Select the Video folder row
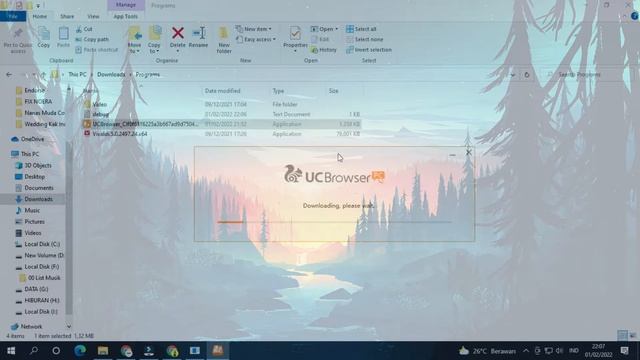 point(221,104)
